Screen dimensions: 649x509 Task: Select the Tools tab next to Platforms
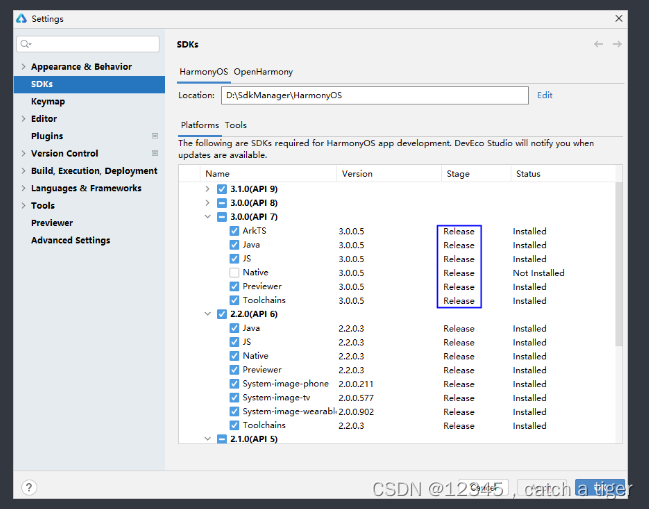pyautogui.click(x=236, y=125)
